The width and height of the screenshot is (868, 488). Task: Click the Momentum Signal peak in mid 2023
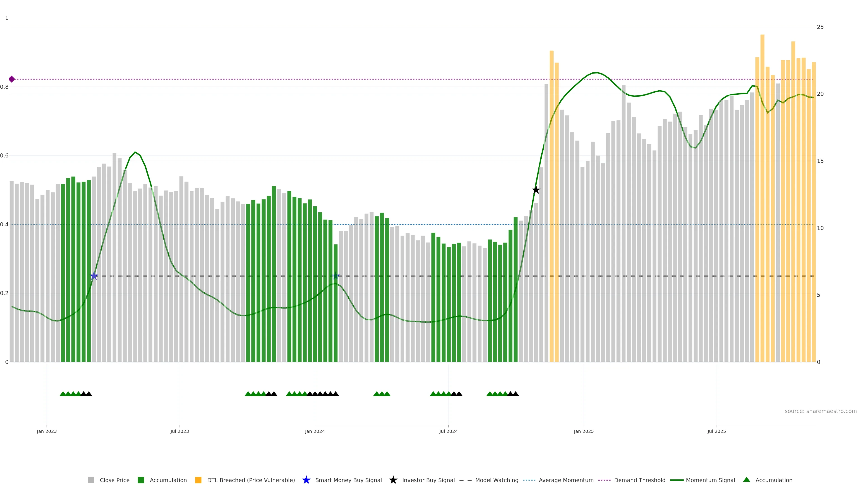tap(135, 152)
